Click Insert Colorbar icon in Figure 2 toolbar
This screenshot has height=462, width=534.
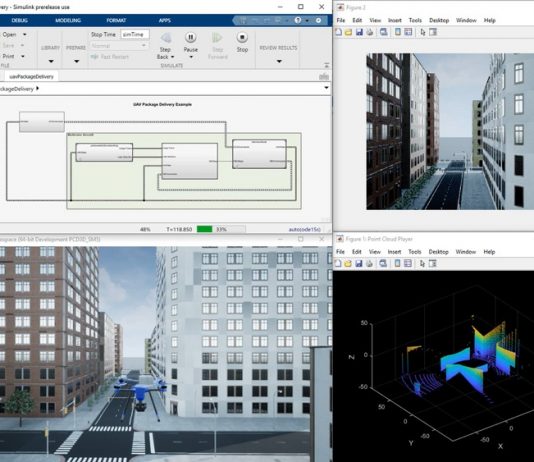[x=397, y=32]
